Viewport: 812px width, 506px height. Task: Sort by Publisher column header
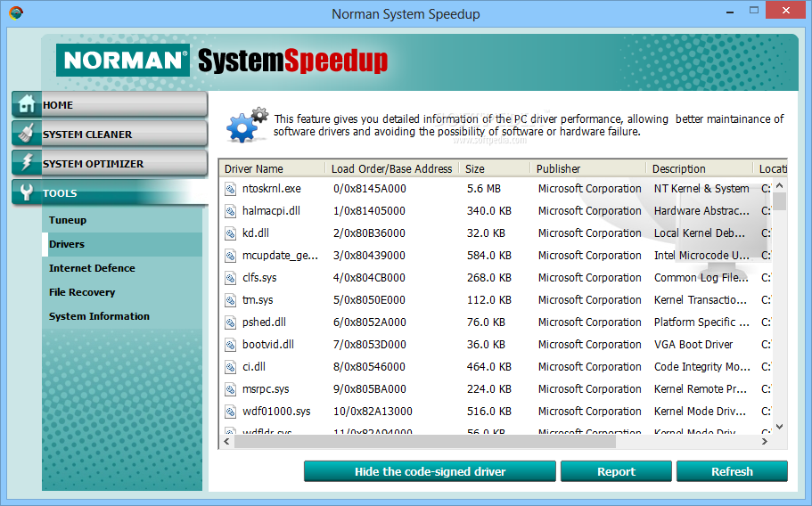(588, 168)
